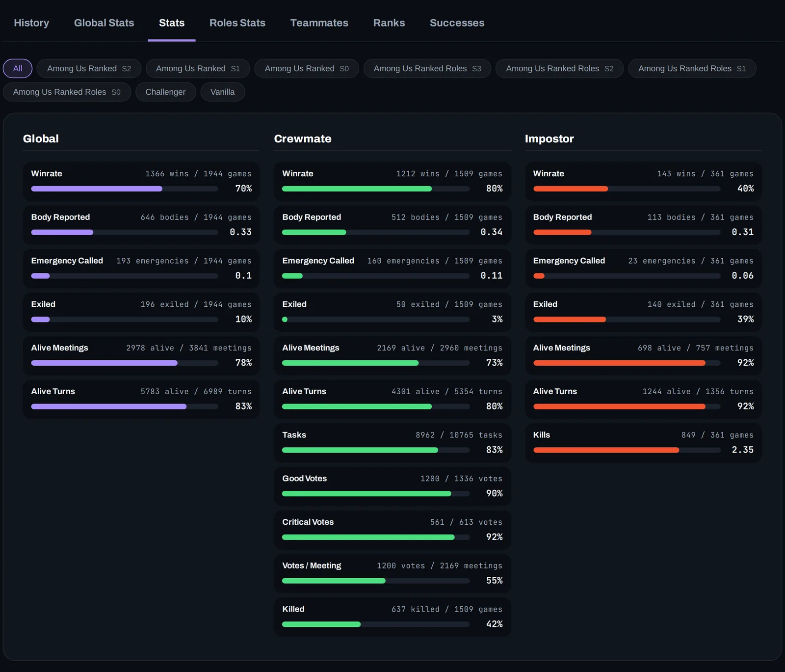Select the Vanilla filter chip
Viewport: 785px width, 672px height.
pyautogui.click(x=223, y=92)
